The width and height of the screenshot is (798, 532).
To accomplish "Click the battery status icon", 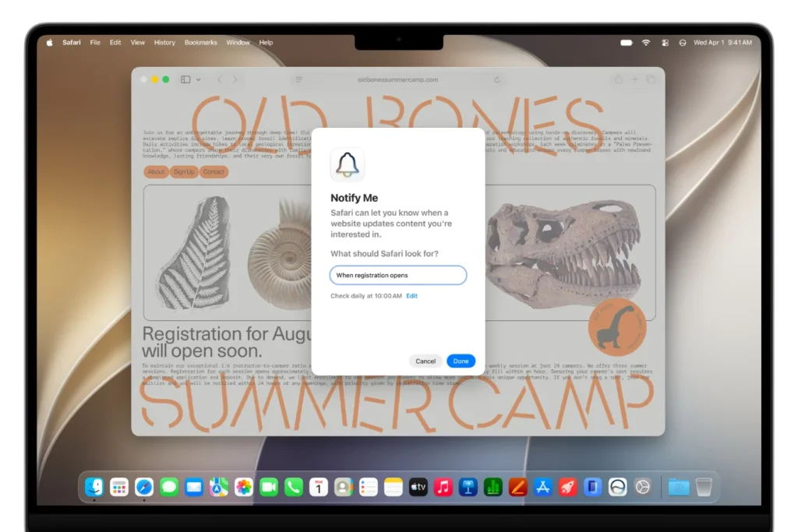I will pyautogui.click(x=627, y=43).
